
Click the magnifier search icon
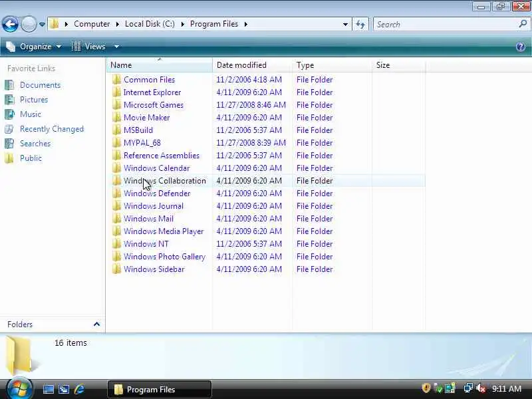point(523,24)
